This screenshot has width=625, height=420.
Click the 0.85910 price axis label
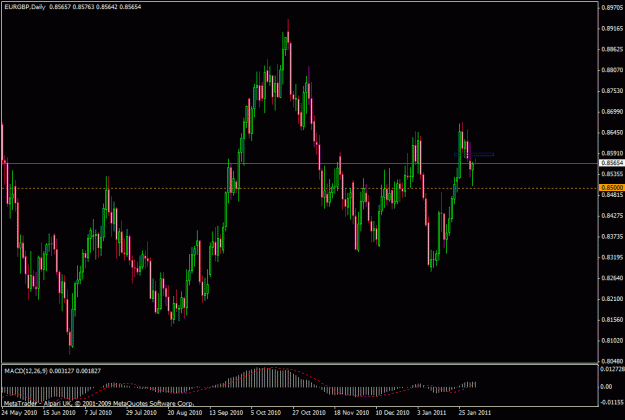pyautogui.click(x=612, y=153)
